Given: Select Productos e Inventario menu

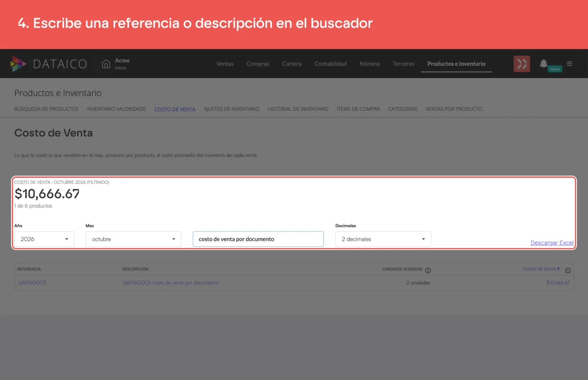Looking at the screenshot, I should pos(456,64).
